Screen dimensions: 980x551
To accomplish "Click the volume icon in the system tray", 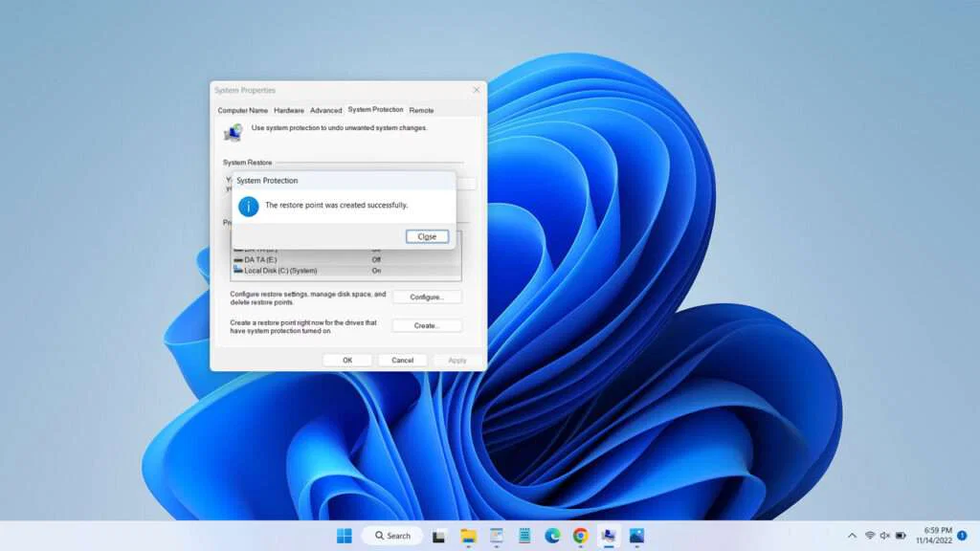I will pyautogui.click(x=885, y=536).
